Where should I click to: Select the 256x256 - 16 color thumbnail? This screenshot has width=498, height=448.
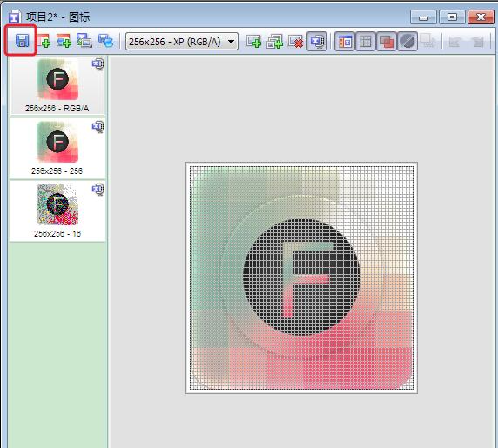coord(57,211)
